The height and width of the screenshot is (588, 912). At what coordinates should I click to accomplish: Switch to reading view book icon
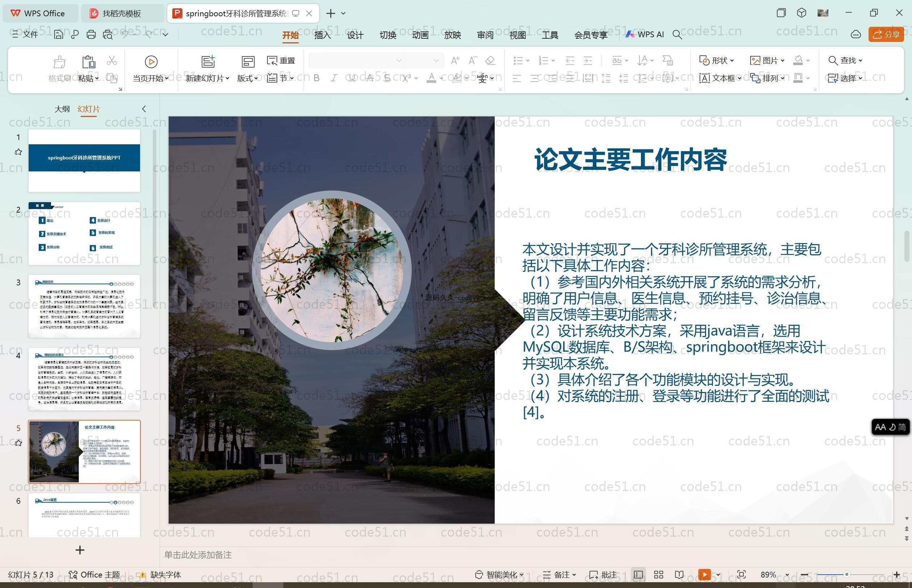coord(679,575)
